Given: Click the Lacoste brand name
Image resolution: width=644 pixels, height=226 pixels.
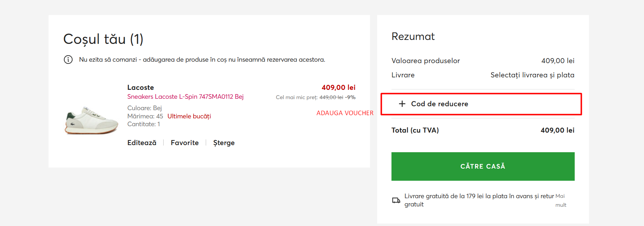Looking at the screenshot, I should pos(140,87).
